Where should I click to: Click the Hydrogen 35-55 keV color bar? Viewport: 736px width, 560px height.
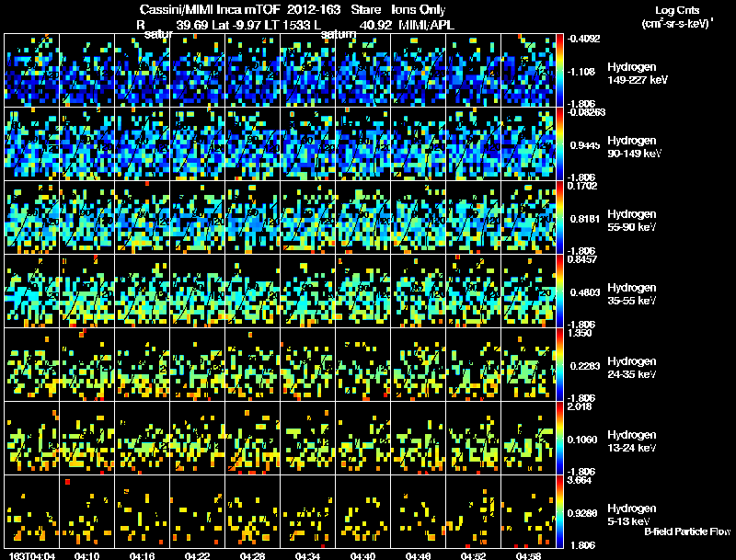[x=559, y=291]
